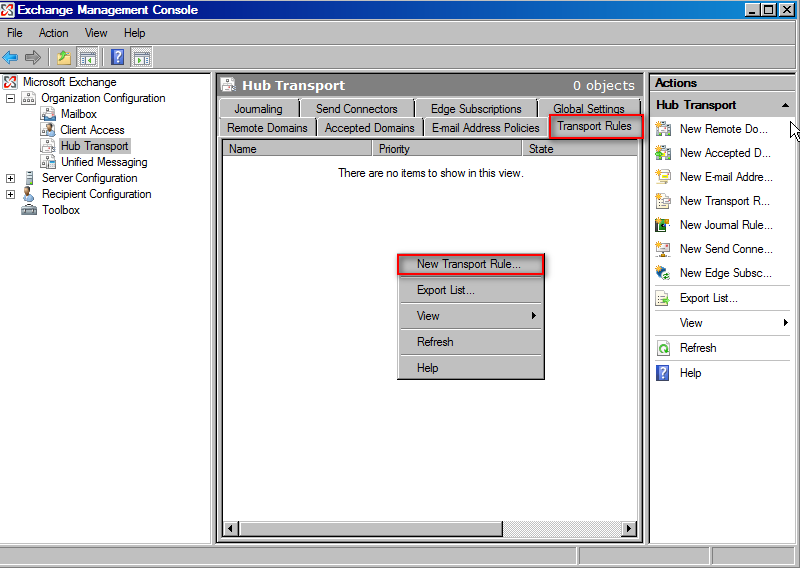800x568 pixels.
Task: Click the horizontal scrollbar right arrow
Action: point(629,529)
